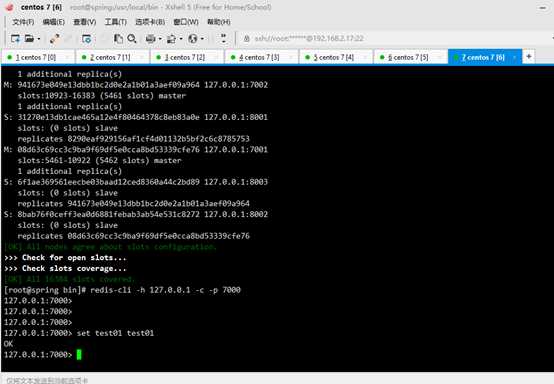Click the lock icon in the address bar
Image resolution: width=554 pixels, height=384 pixels.
(x=247, y=39)
